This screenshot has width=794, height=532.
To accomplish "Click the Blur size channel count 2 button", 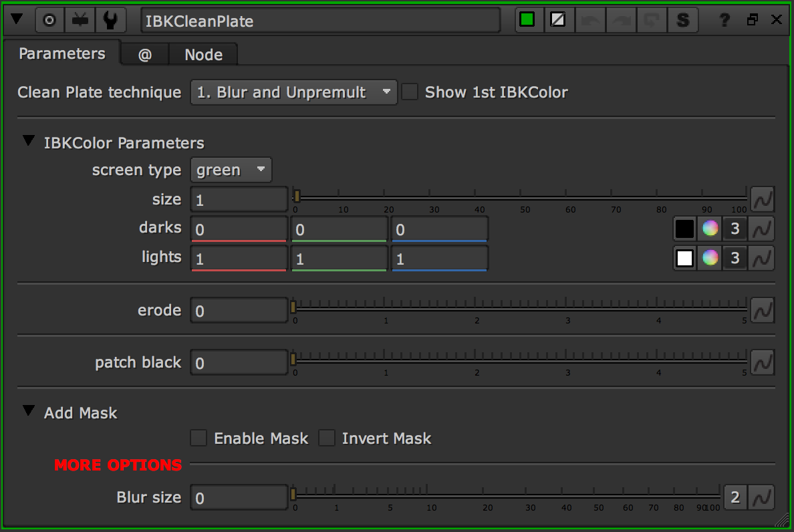I will coord(735,497).
